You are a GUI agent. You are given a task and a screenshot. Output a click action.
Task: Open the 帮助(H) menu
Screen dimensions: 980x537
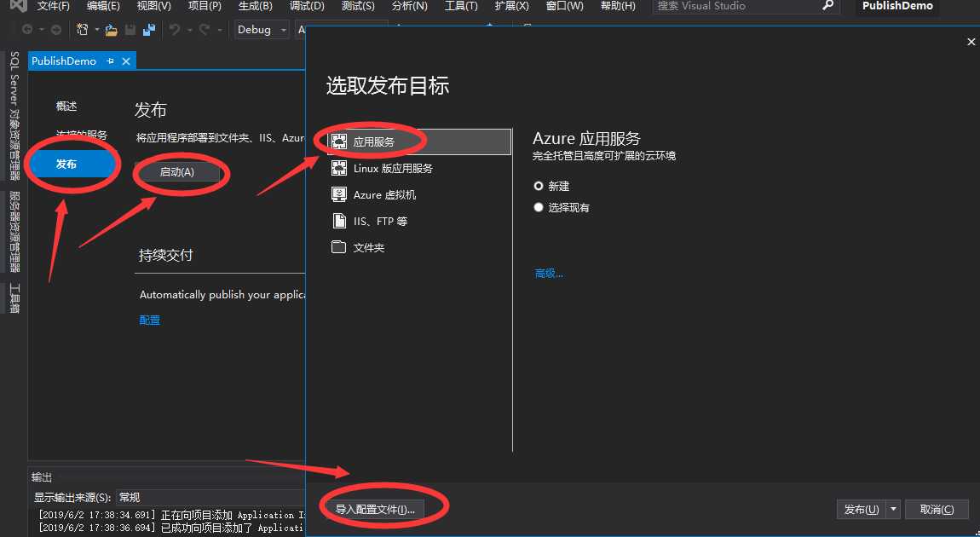(x=618, y=6)
